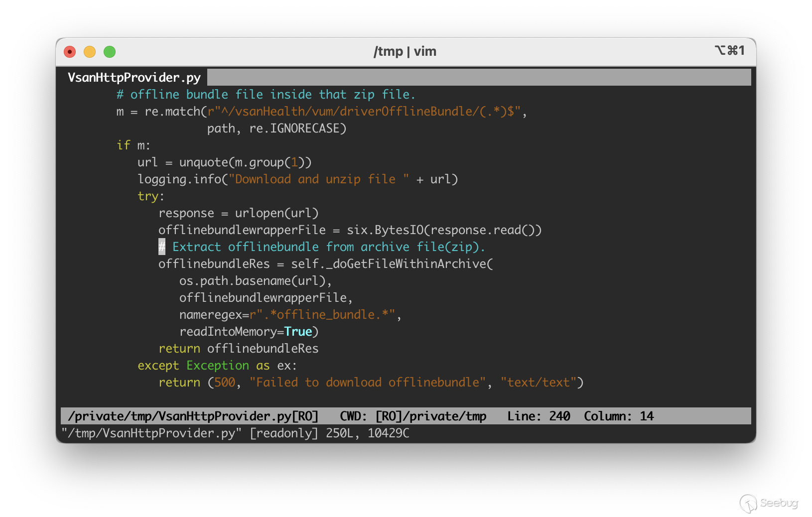
Task: Click the 'logging.info' call
Action: pyautogui.click(x=179, y=179)
